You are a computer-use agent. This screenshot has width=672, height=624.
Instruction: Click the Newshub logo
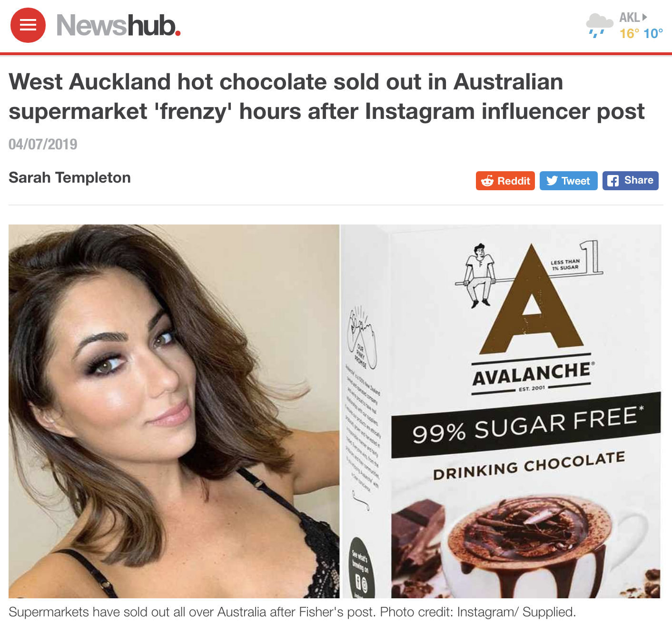(119, 25)
